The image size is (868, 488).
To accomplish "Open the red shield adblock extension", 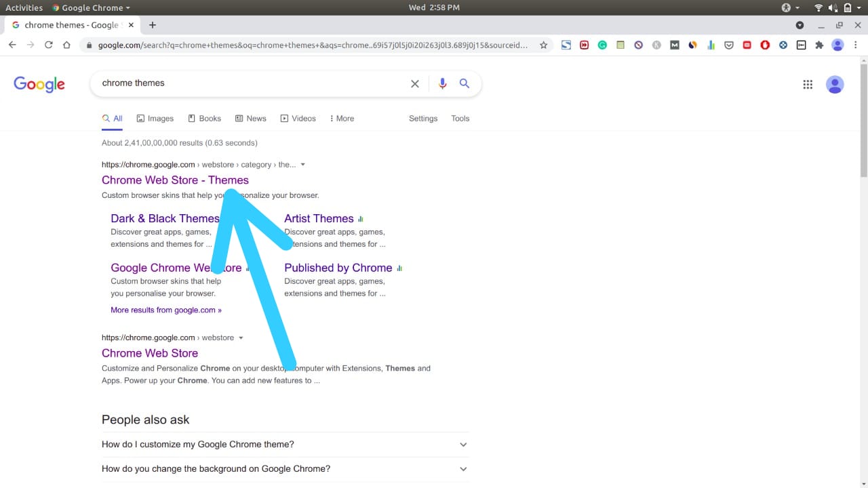I will click(765, 45).
